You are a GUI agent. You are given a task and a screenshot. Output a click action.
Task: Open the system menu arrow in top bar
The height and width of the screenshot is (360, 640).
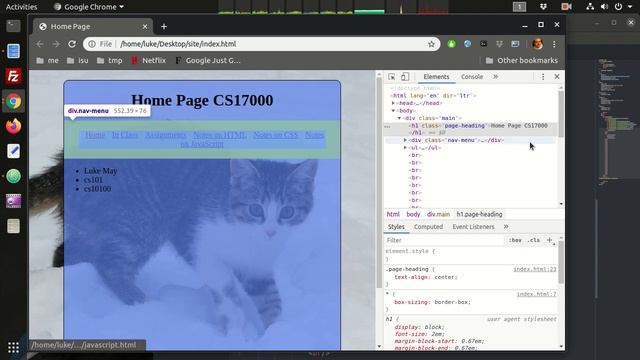[x=630, y=7]
